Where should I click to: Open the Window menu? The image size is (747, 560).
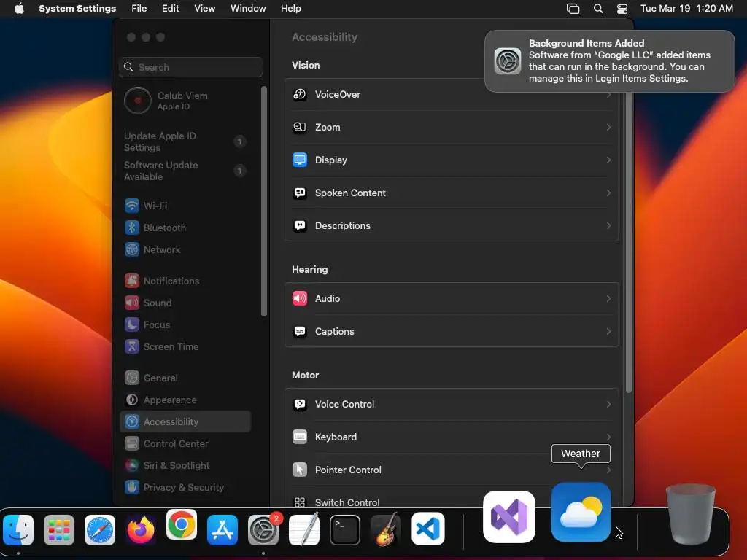(x=248, y=9)
